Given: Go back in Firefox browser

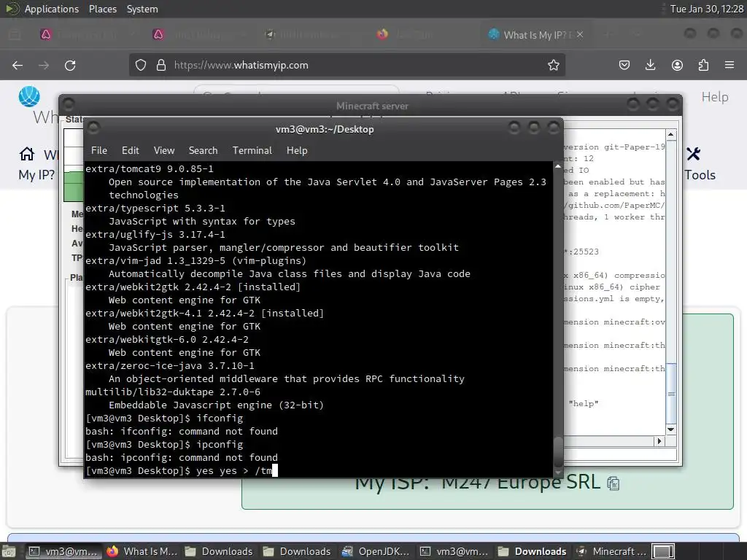Looking at the screenshot, I should [18, 65].
